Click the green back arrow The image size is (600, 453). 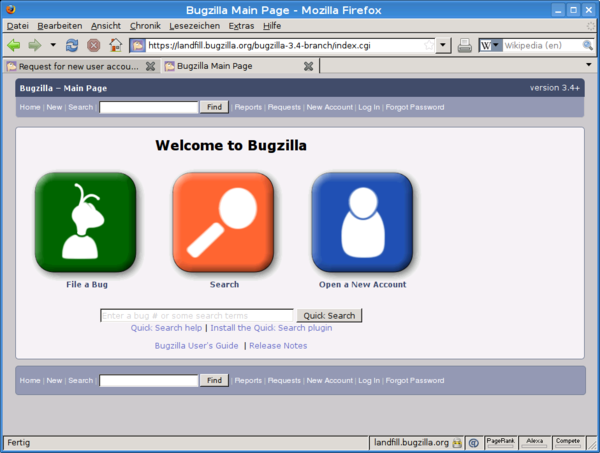point(14,46)
